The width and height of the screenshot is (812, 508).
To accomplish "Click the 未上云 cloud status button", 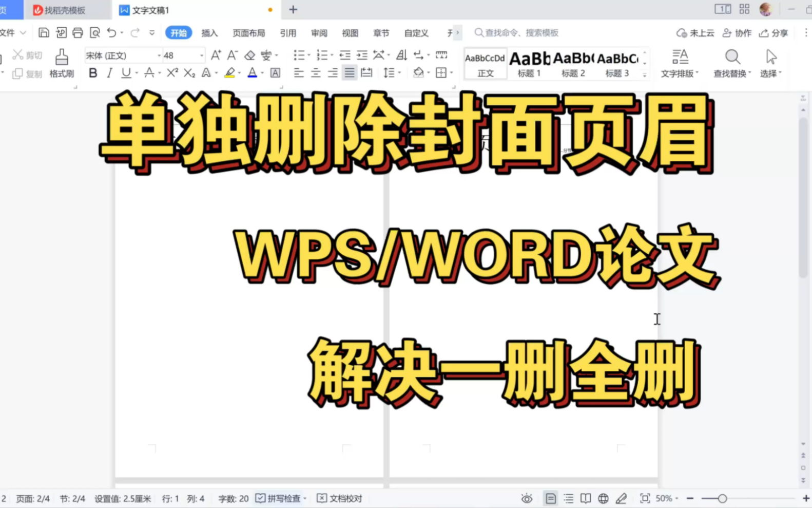I will coord(695,33).
